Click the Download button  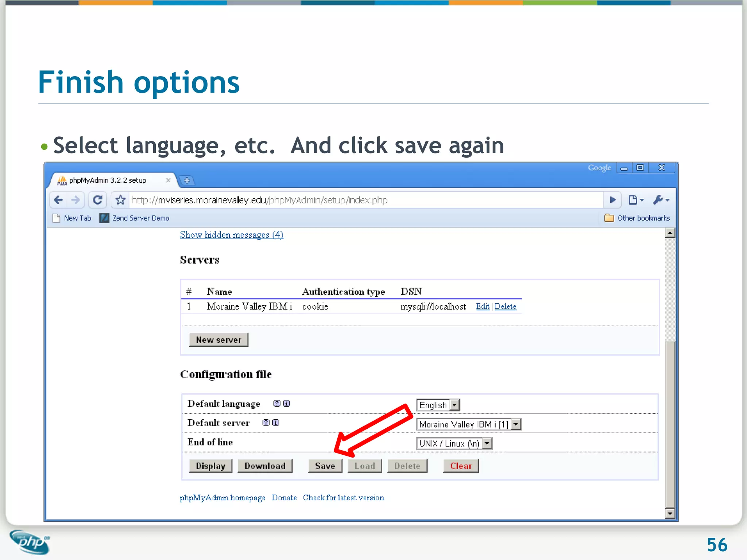coord(265,466)
